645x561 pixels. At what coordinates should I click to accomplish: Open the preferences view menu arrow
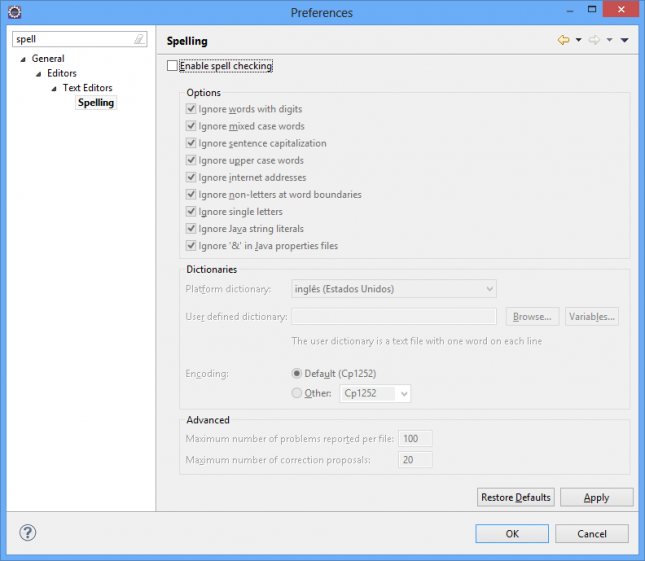point(624,40)
